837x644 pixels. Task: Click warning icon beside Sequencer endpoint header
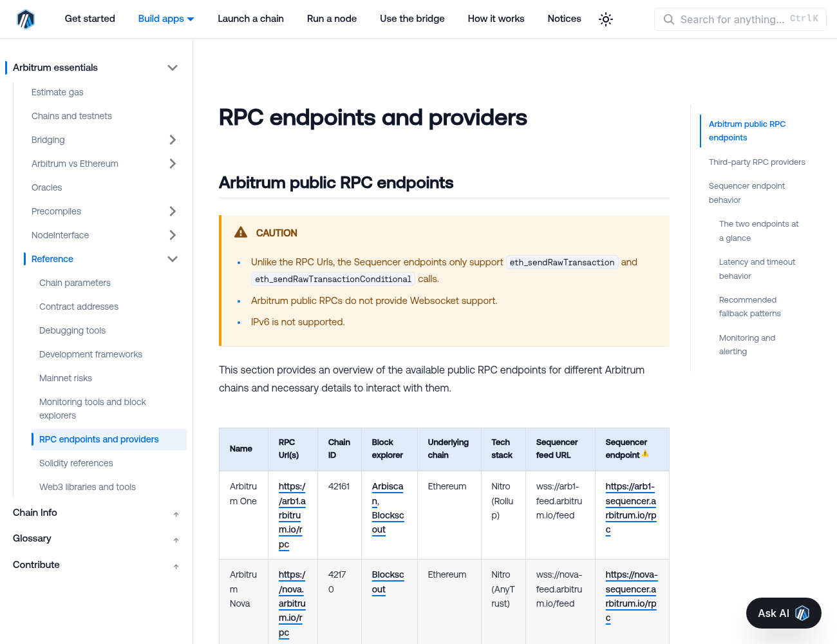click(645, 454)
